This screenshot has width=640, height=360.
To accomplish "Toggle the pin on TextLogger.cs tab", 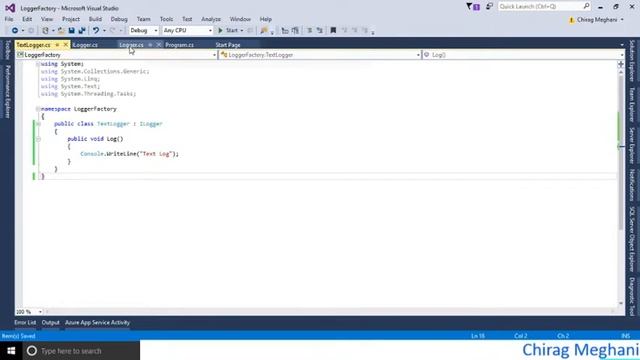I will coord(57,45).
